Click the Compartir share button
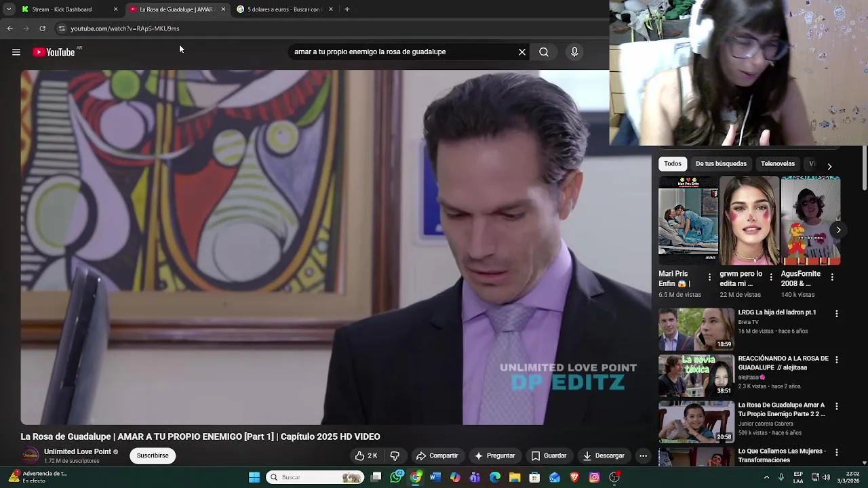 [437, 455]
